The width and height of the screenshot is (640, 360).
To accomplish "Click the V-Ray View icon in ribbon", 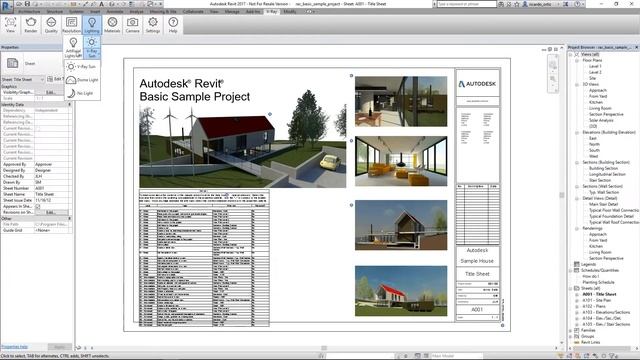I will click(x=10, y=24).
